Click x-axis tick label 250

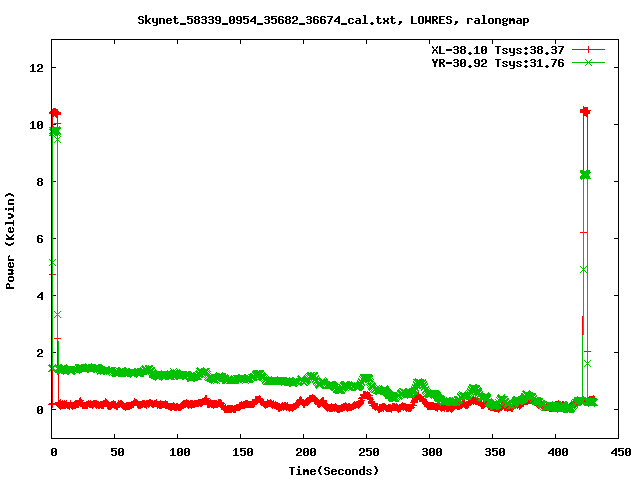point(369,452)
